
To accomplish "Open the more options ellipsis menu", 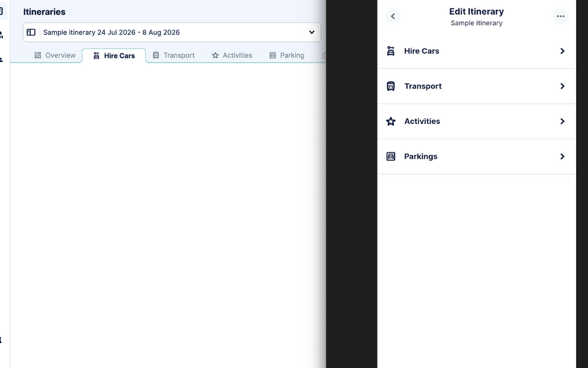I will 561,16.
